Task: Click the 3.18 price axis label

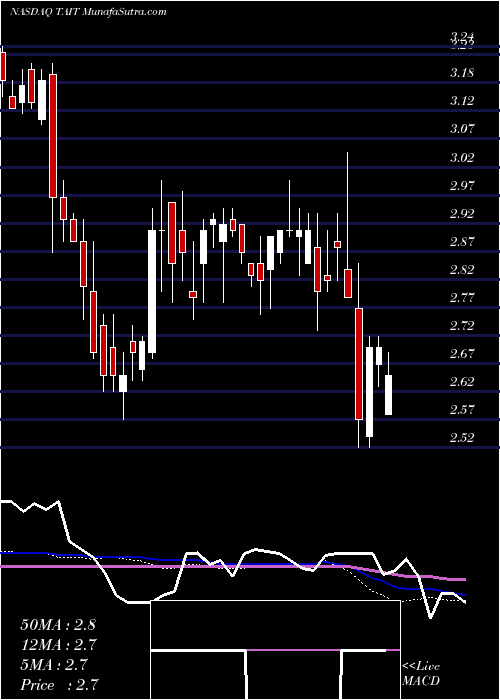Action: click(x=462, y=73)
